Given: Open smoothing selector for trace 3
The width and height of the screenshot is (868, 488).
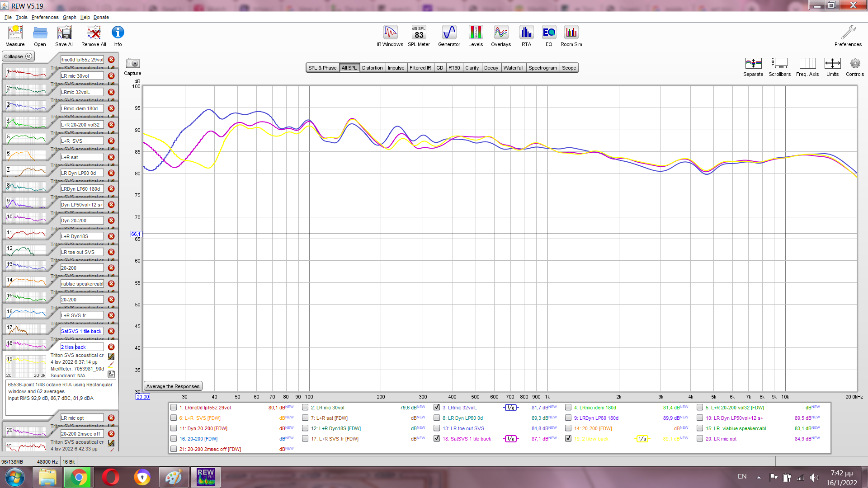Looking at the screenshot, I should coord(511,408).
